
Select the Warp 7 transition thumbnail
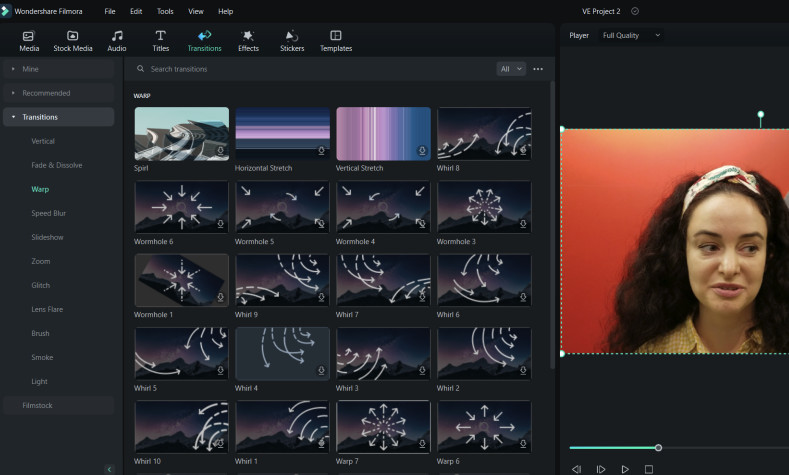(x=383, y=427)
